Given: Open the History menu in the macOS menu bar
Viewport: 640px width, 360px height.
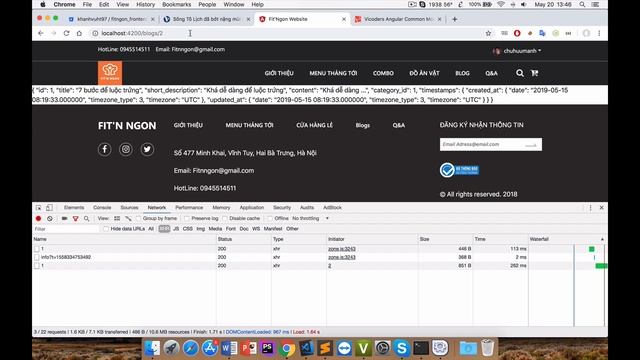Looking at the screenshot, I should pyautogui.click(x=145, y=4).
